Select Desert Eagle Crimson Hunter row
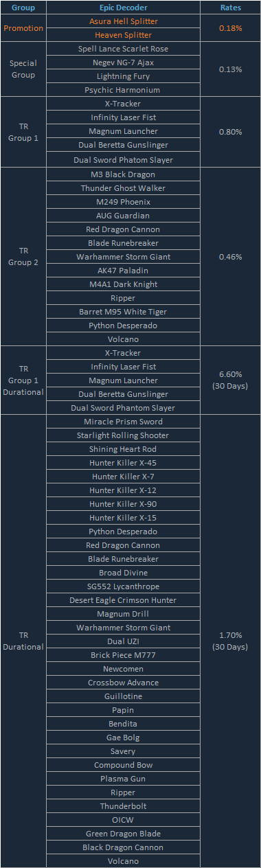Viewport: 261px width, 868px height. coord(124,600)
